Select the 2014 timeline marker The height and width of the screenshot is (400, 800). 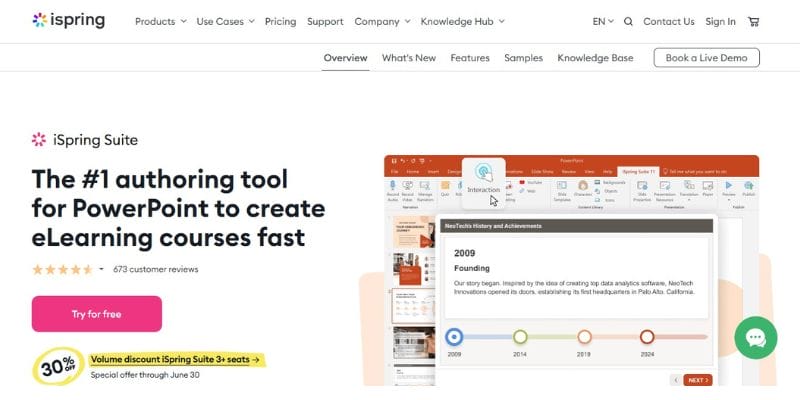(520, 337)
